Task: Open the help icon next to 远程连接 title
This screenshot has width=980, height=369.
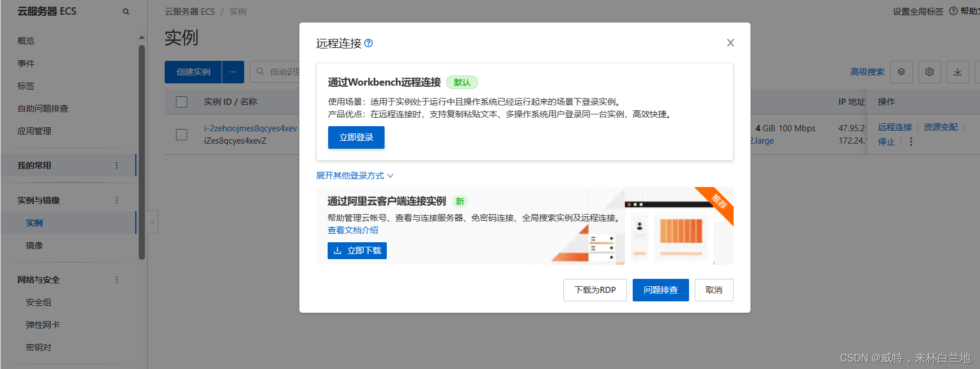Action: tap(369, 43)
